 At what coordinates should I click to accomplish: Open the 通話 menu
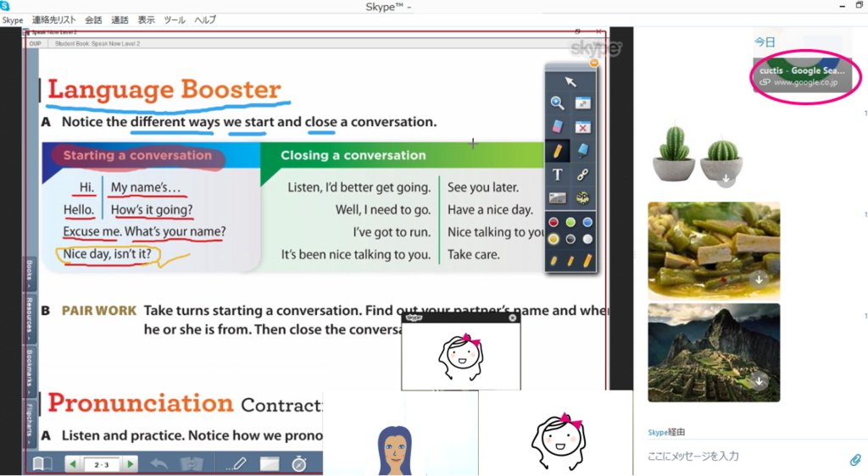click(120, 19)
